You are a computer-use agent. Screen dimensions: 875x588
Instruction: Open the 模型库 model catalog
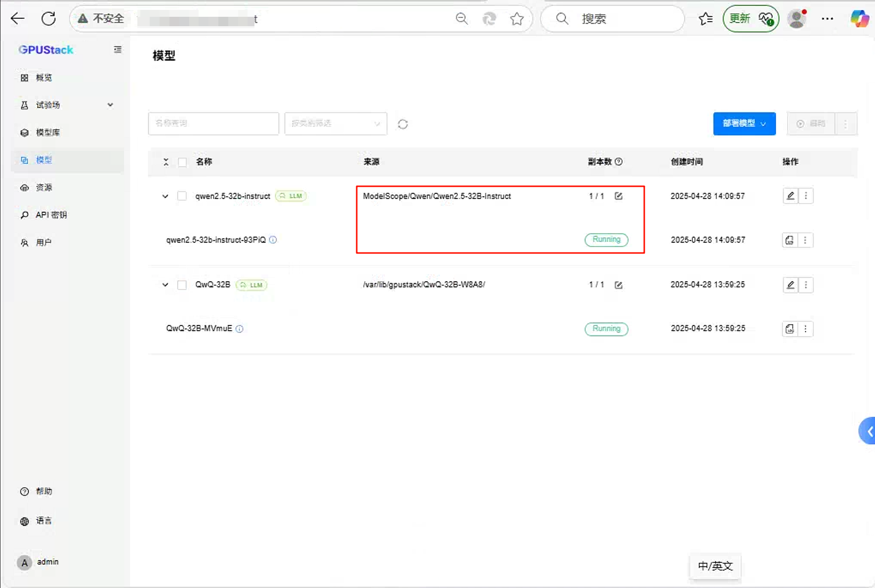pyautogui.click(x=67, y=132)
